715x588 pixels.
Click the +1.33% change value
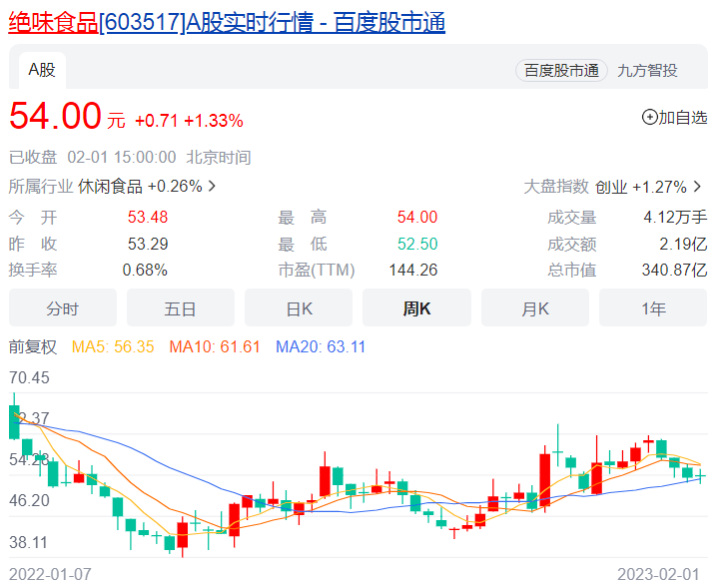214,121
